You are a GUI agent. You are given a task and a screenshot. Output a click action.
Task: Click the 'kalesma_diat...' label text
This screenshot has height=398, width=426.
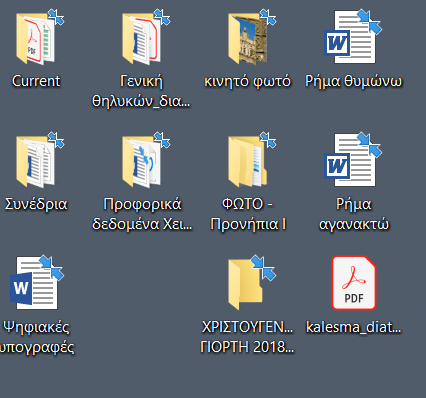click(354, 327)
